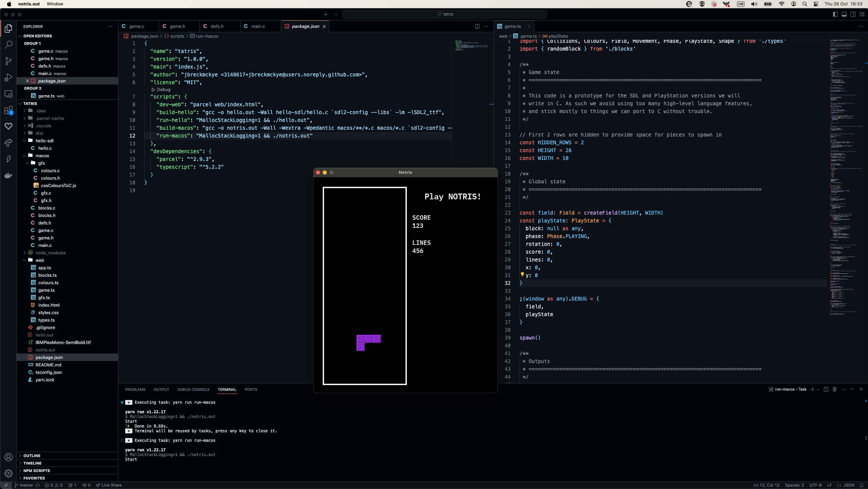Click the Split Editor icon in toolbar
The width and height of the screenshot is (868, 489).
[x=477, y=26]
